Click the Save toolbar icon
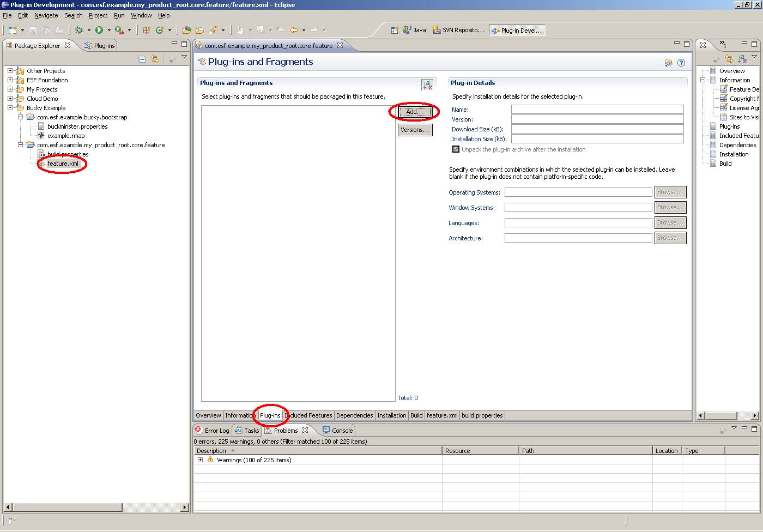 [33, 30]
